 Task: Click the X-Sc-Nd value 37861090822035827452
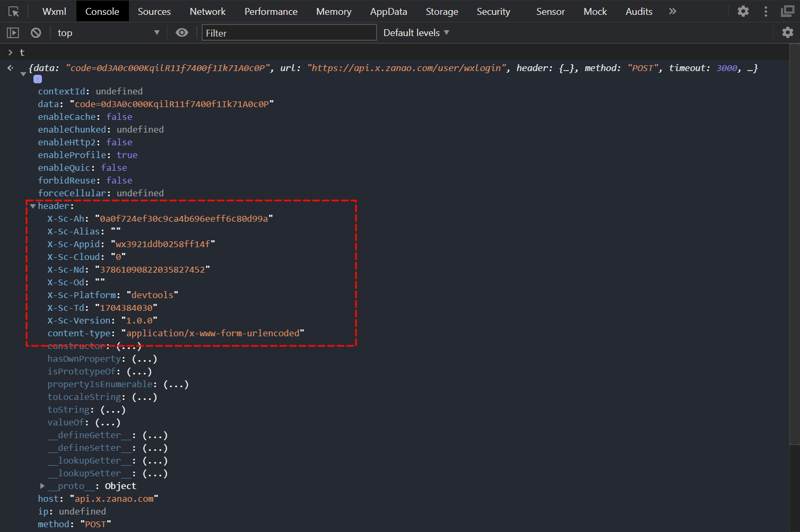(153, 269)
